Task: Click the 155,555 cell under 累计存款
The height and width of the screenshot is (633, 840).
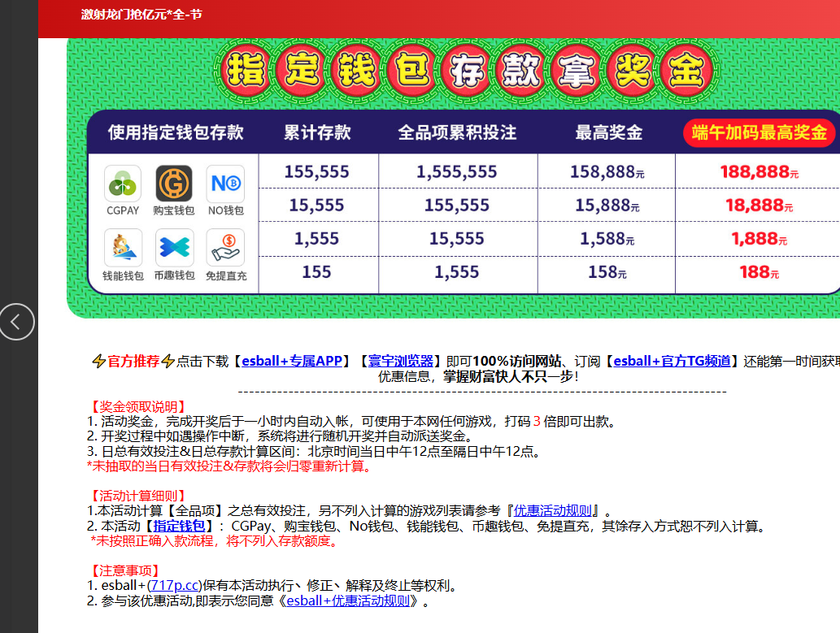Action: [316, 171]
